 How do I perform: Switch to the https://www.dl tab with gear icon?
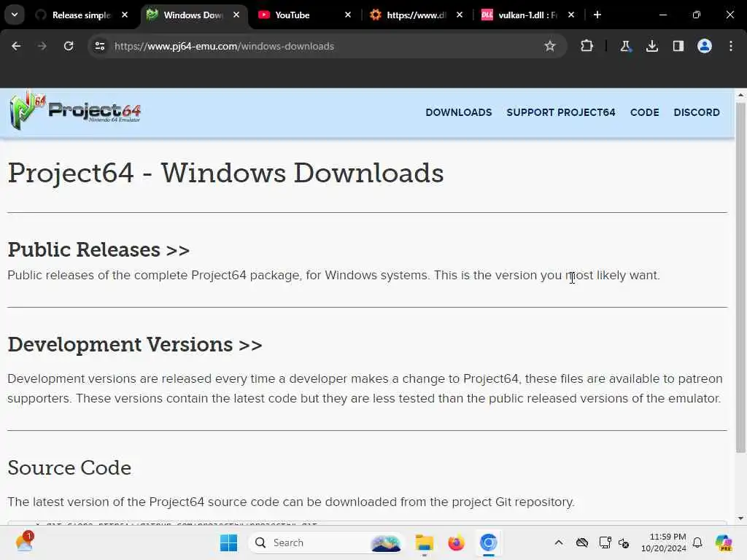416,15
